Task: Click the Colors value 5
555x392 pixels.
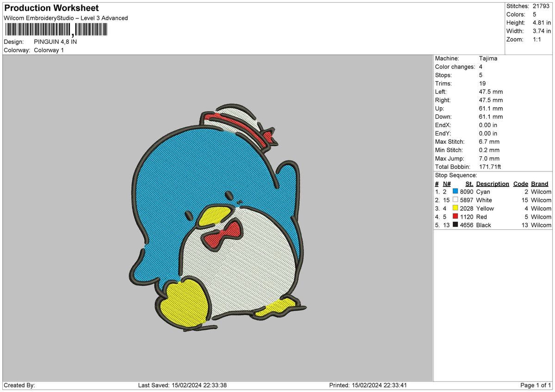Action: pos(535,14)
